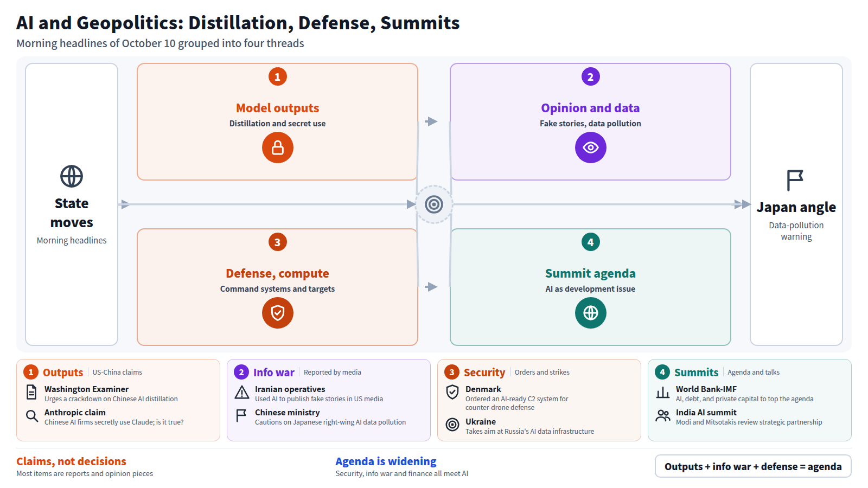Click the magnifier icon beside Anthropic claim
868x488 pixels.
click(x=32, y=415)
